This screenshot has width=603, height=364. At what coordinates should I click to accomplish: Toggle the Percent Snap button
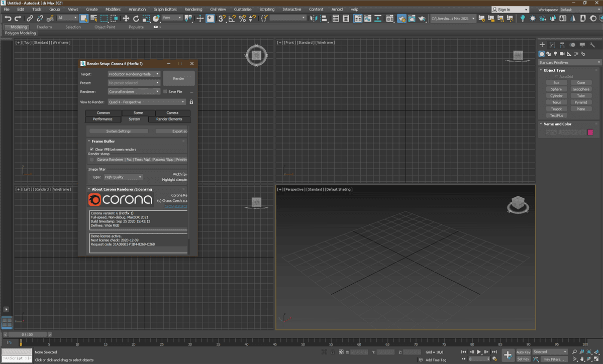click(242, 18)
